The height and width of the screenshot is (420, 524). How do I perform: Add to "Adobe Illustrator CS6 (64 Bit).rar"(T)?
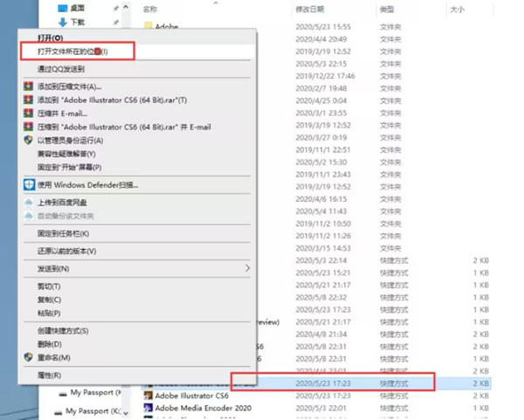pyautogui.click(x=112, y=100)
